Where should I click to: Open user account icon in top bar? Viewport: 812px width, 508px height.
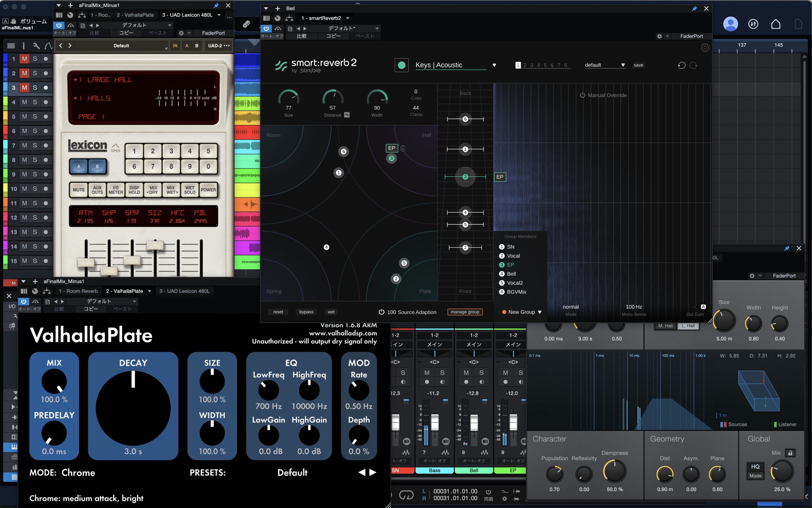tap(730, 24)
